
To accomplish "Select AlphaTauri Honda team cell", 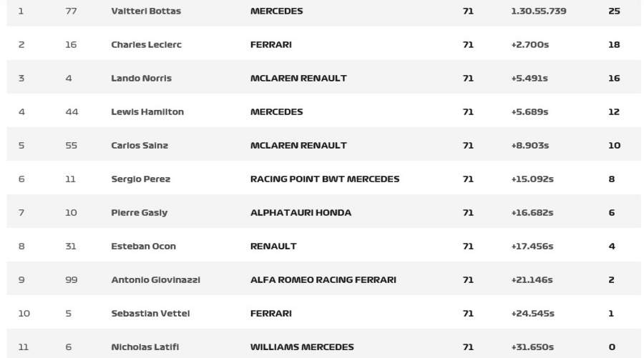I will tap(301, 213).
